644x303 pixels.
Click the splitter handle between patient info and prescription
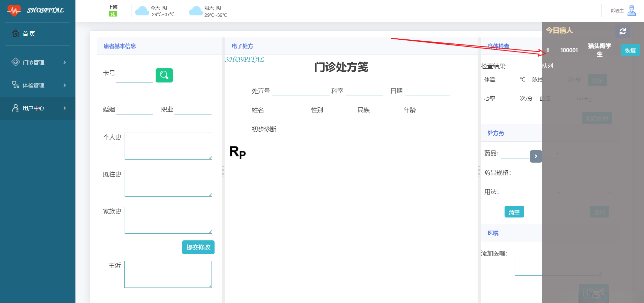point(223,171)
